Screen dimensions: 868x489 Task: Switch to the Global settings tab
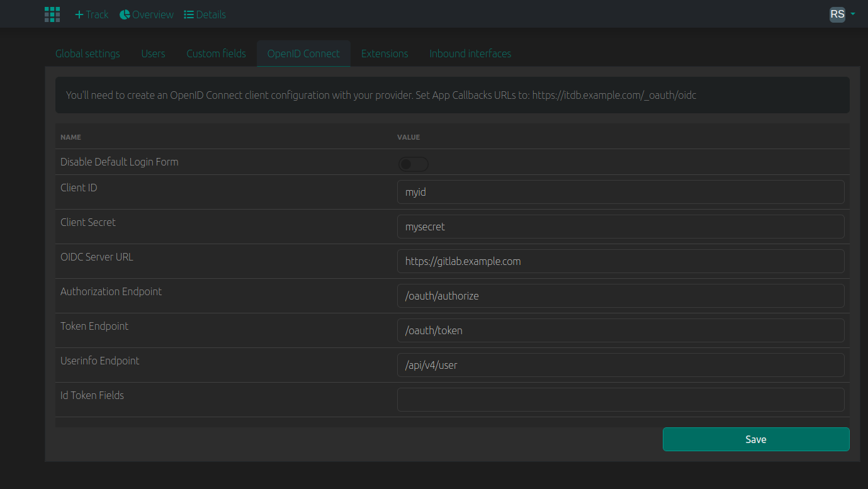click(x=87, y=53)
